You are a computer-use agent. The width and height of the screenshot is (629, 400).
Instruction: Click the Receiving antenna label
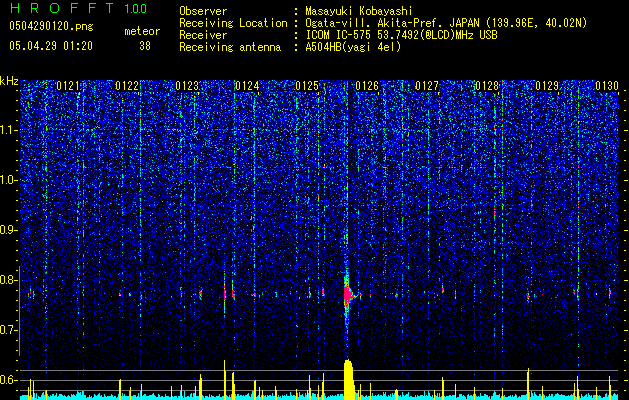pos(230,47)
